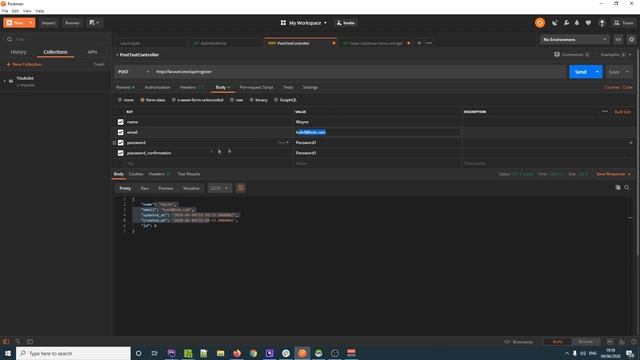Click the request URL input field
The height and width of the screenshot is (360, 640).
tap(360, 72)
